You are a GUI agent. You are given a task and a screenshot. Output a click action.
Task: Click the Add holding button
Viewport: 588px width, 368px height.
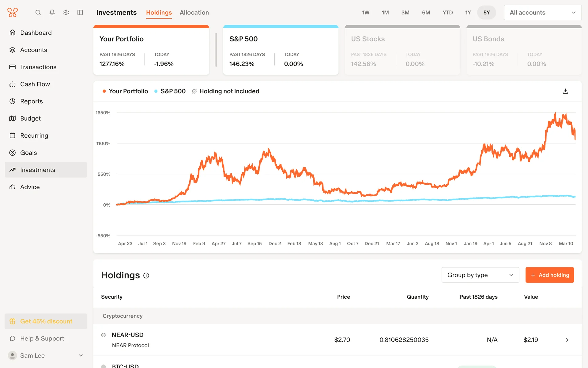(549, 275)
